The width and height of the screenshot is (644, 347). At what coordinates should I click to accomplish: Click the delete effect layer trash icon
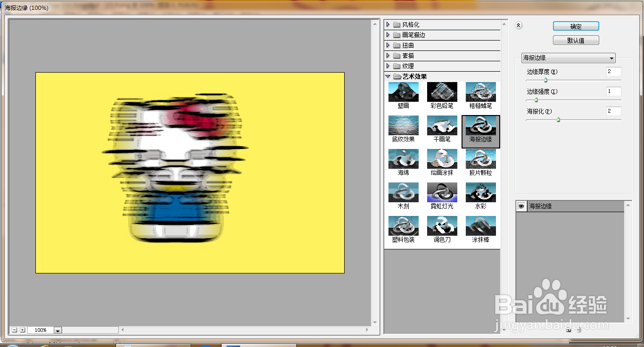tap(579, 330)
